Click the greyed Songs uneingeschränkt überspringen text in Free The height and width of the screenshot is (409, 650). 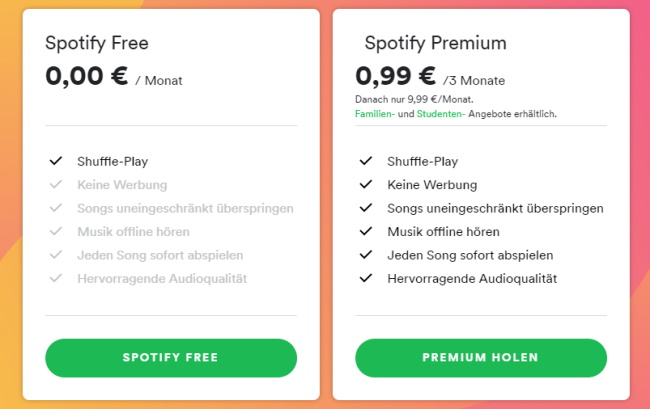(x=185, y=208)
